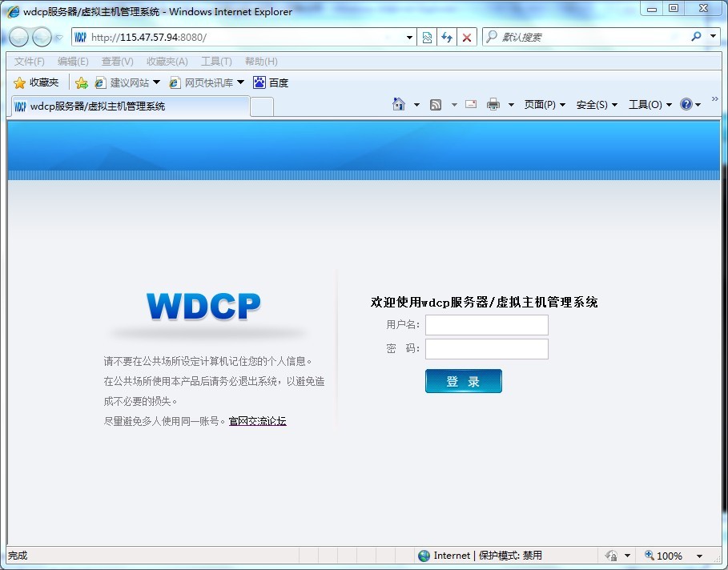Click the browser Back arrow button
Screen dimensions: 728x570
(18, 37)
